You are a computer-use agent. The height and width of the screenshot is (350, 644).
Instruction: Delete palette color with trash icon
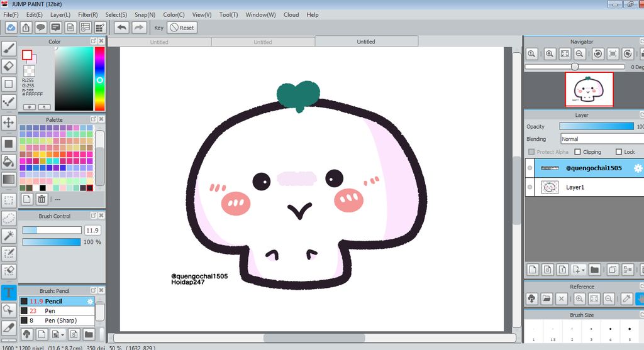42,199
